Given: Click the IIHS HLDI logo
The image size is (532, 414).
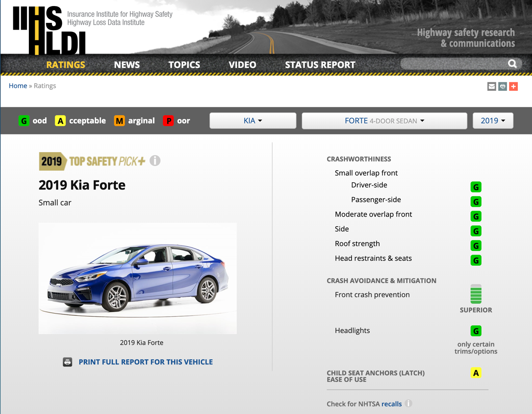Looking at the screenshot, I should [x=49, y=31].
